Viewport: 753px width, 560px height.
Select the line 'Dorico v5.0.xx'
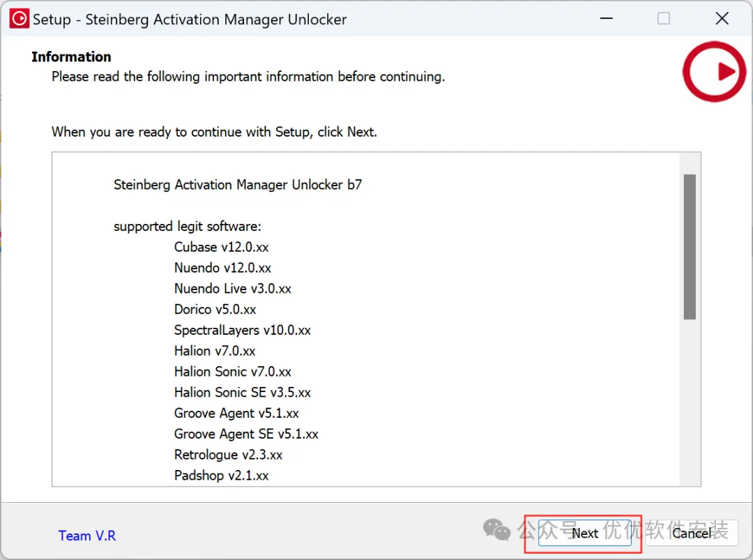click(215, 310)
